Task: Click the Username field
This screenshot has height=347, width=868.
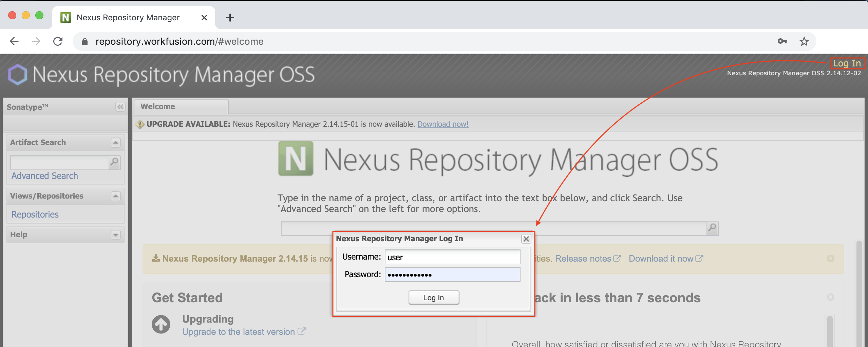Action: pos(452,257)
